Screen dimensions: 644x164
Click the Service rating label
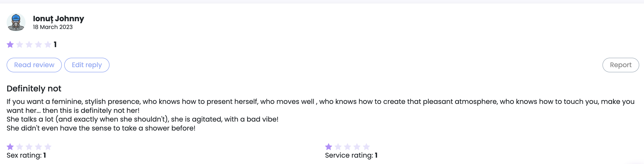point(351,155)
